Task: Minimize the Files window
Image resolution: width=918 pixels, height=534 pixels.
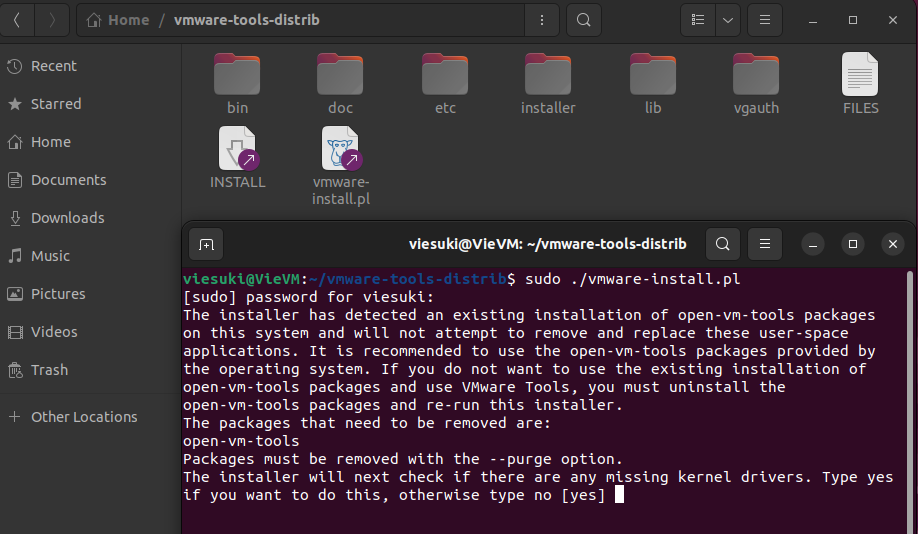Action: [x=813, y=20]
